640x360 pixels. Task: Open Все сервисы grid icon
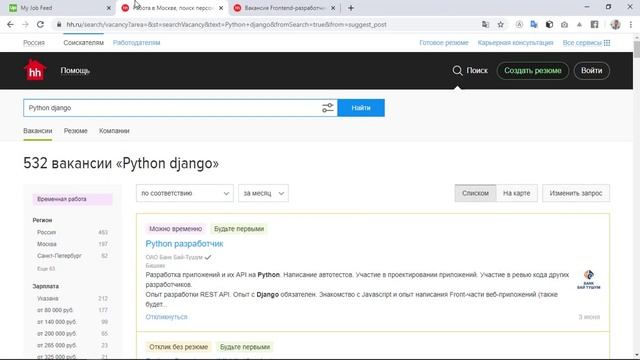[x=607, y=43]
